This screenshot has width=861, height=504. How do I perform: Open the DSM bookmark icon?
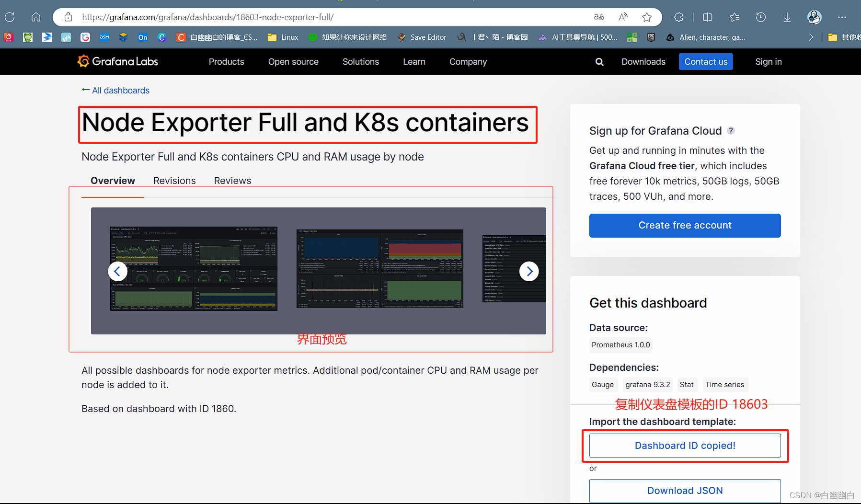coord(104,37)
